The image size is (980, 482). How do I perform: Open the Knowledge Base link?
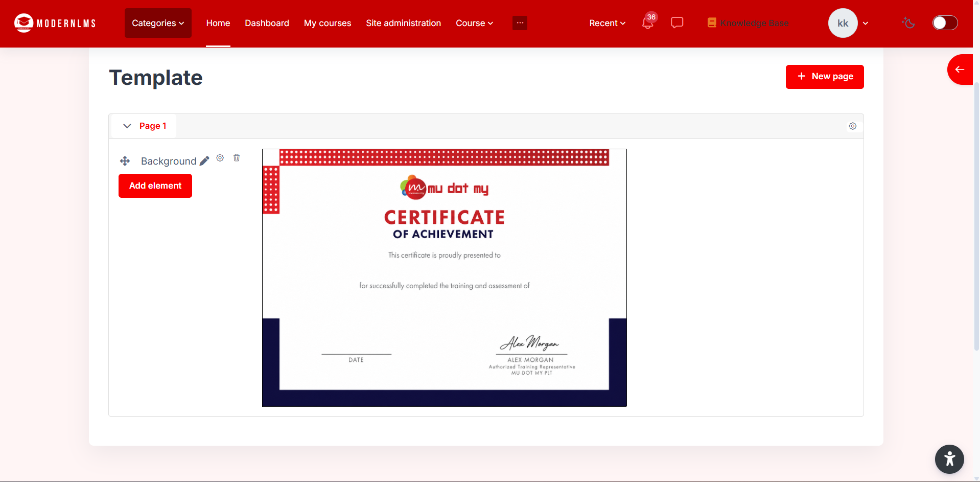pos(754,23)
